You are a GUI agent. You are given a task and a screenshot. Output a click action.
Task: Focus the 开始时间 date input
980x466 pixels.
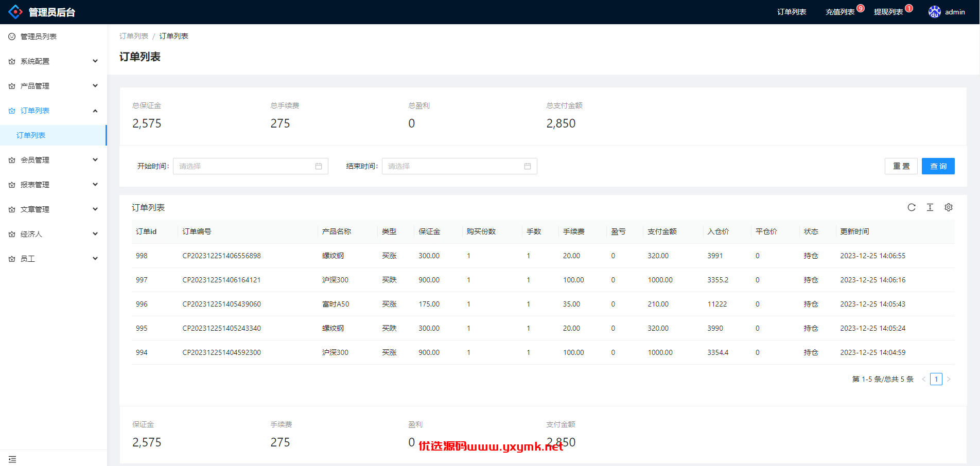click(251, 166)
